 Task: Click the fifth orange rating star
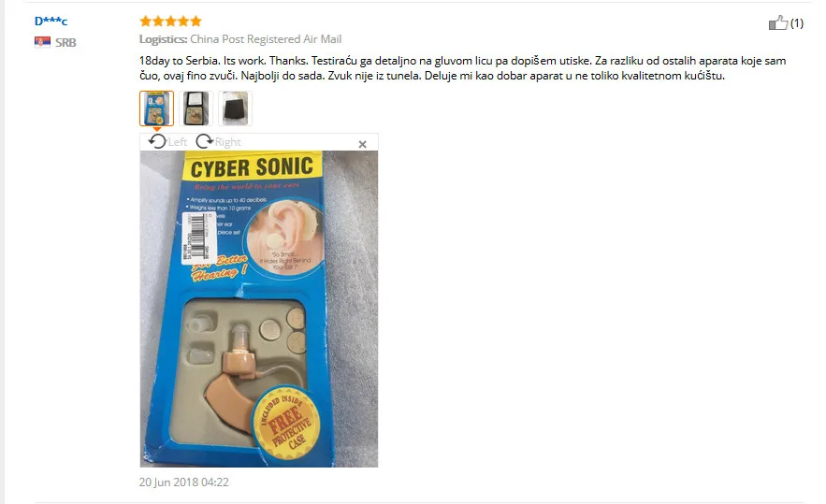tap(196, 22)
